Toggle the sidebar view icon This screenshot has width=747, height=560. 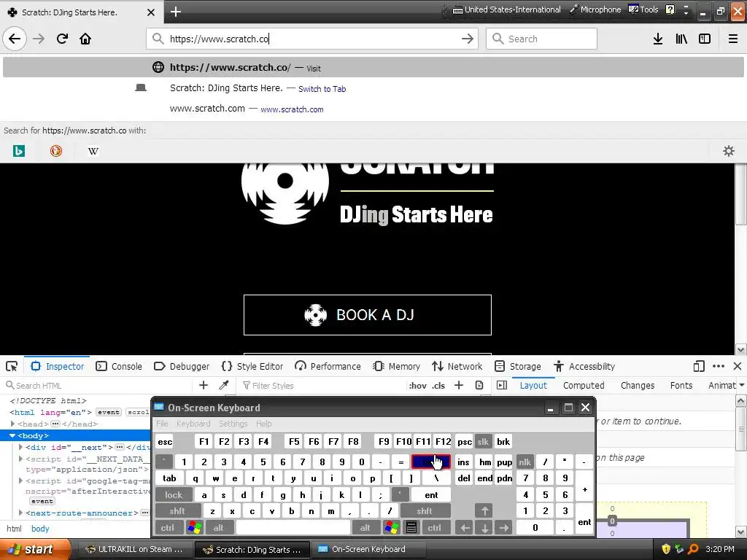(705, 39)
